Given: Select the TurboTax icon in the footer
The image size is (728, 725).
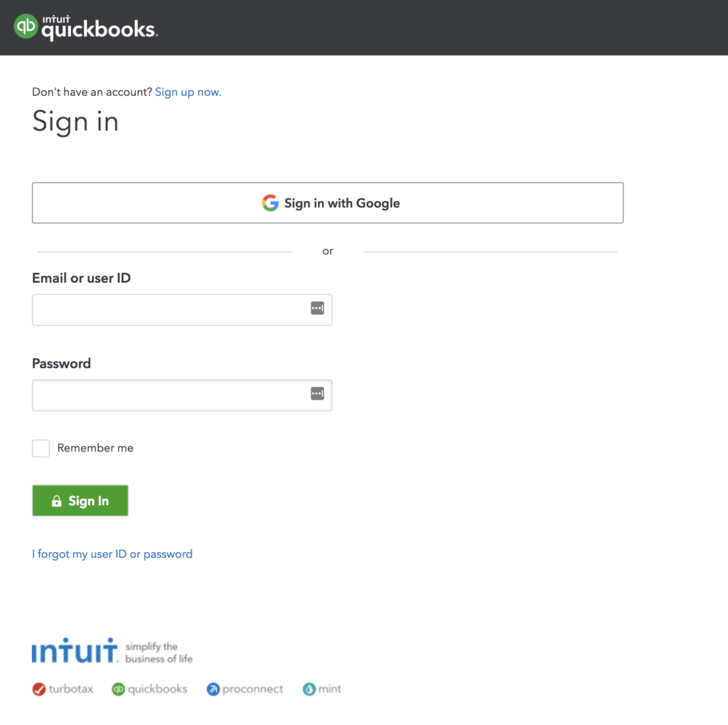Looking at the screenshot, I should pos(38,688).
